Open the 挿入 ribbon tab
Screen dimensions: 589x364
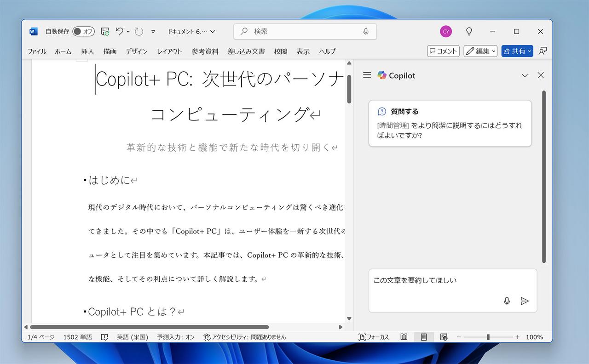pos(87,51)
